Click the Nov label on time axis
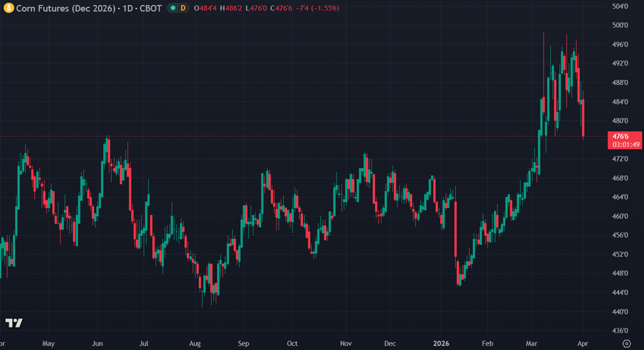 [x=345, y=344]
